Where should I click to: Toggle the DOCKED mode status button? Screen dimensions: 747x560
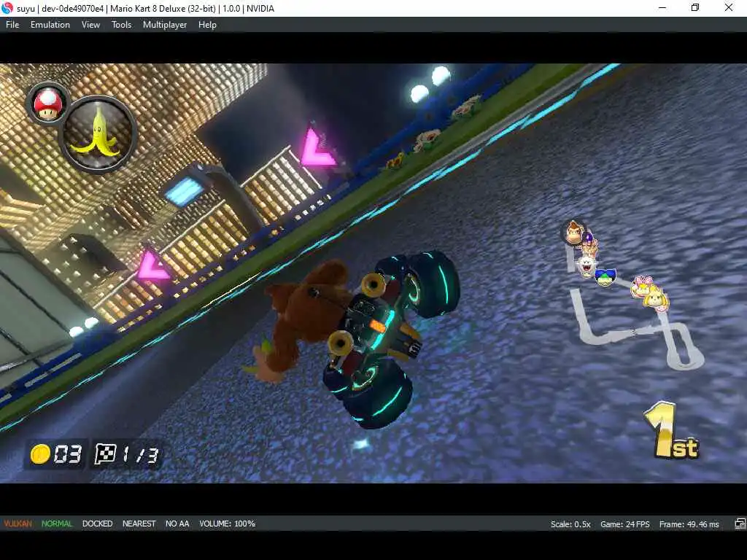[97, 524]
